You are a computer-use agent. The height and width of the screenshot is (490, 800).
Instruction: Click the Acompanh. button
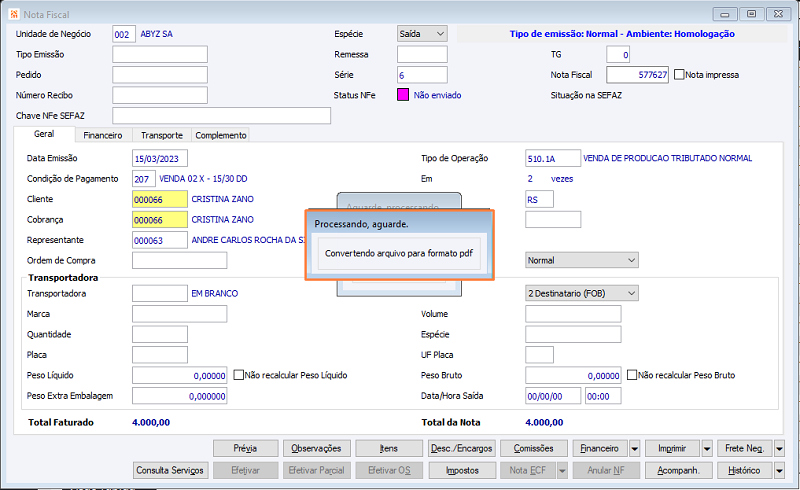(679, 471)
